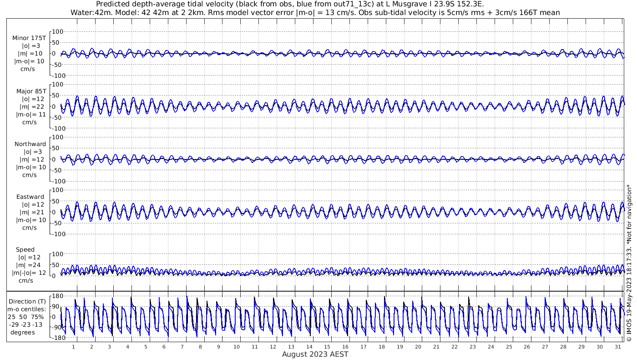Click the 'August 2023 AEST' axis title
Viewport: 637px width, 364px height.
coord(315,354)
